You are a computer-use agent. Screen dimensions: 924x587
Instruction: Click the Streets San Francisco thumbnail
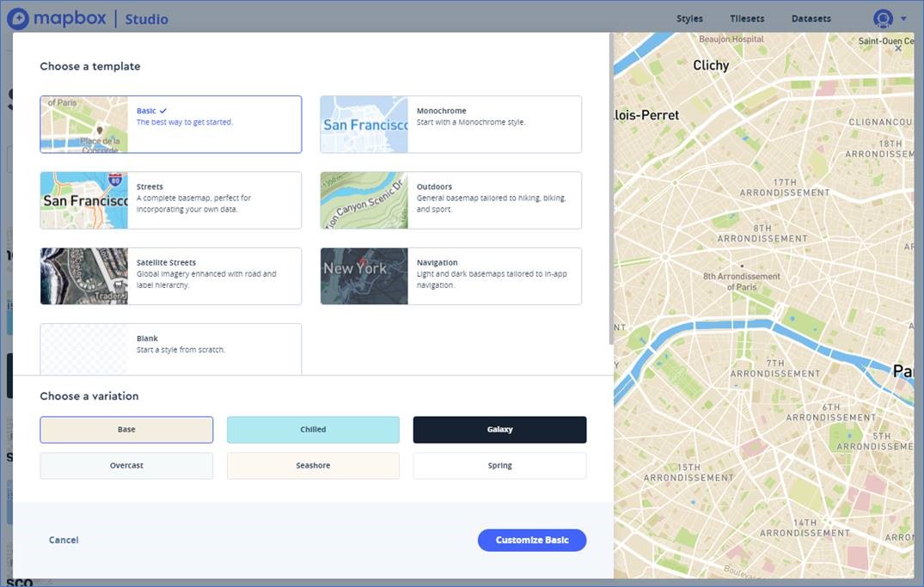click(x=84, y=200)
